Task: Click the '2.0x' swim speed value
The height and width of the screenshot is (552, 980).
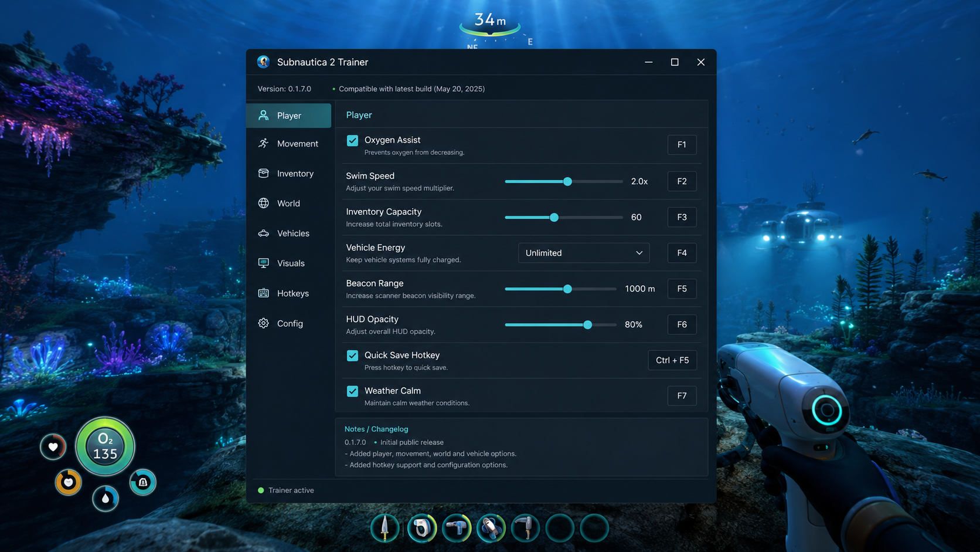Action: pos(639,181)
